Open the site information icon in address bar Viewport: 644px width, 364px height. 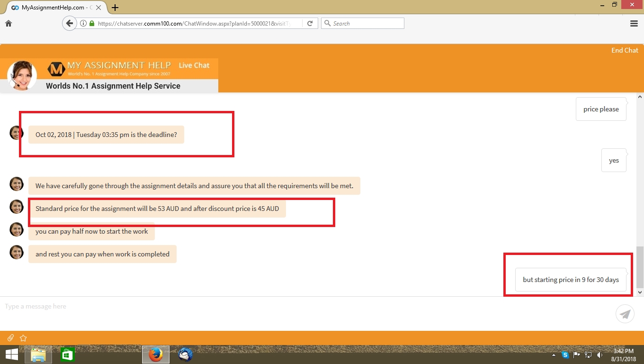point(83,23)
